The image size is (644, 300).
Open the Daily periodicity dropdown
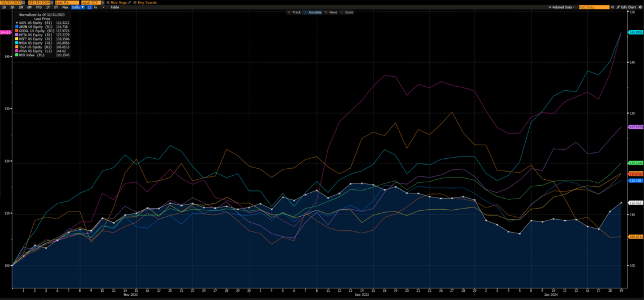[x=78, y=8]
